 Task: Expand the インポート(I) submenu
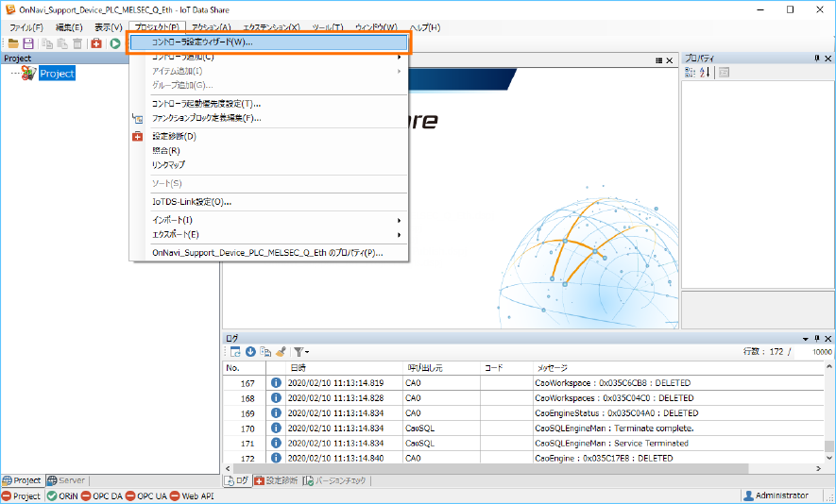click(274, 219)
